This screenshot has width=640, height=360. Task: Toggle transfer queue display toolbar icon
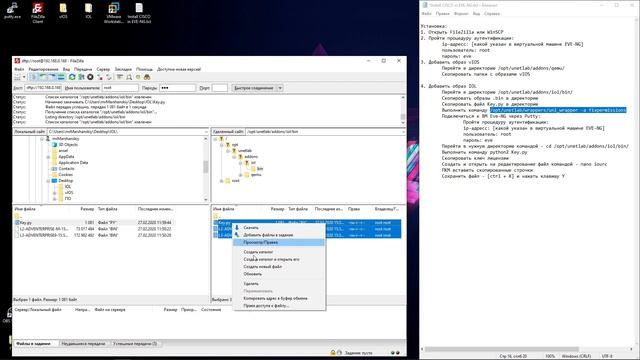(x=61, y=77)
